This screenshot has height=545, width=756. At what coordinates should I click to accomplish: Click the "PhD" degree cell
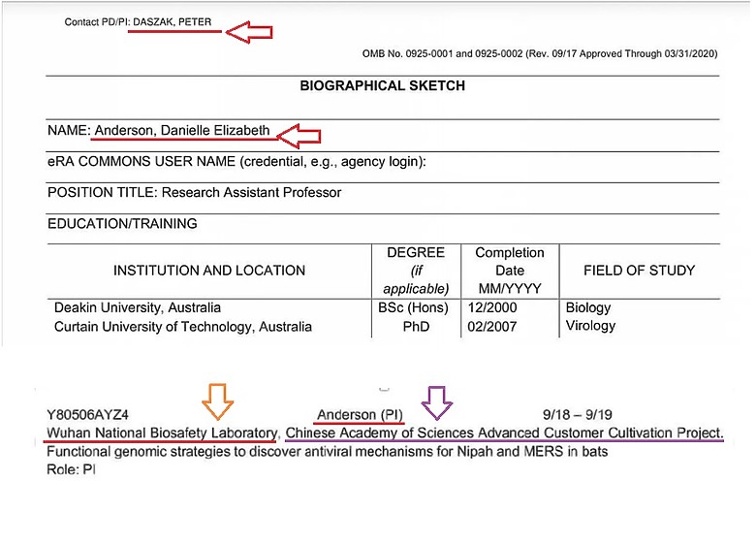coord(416,327)
